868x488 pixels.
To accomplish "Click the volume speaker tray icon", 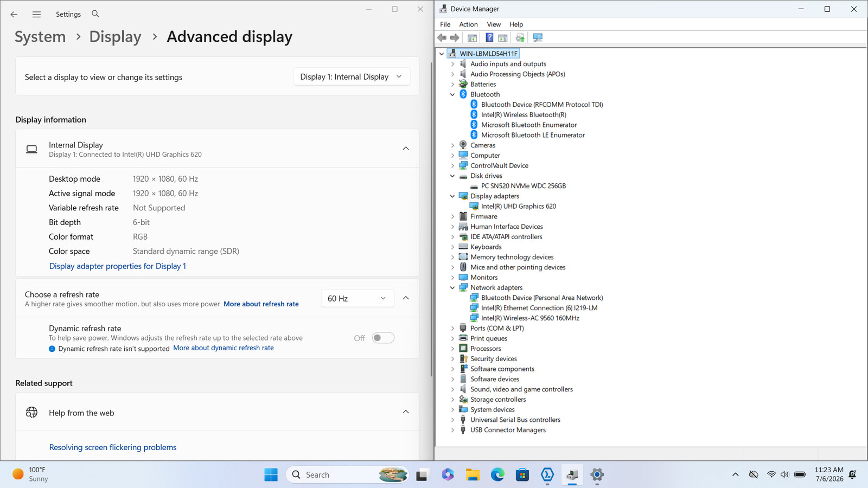I will pyautogui.click(x=784, y=474).
